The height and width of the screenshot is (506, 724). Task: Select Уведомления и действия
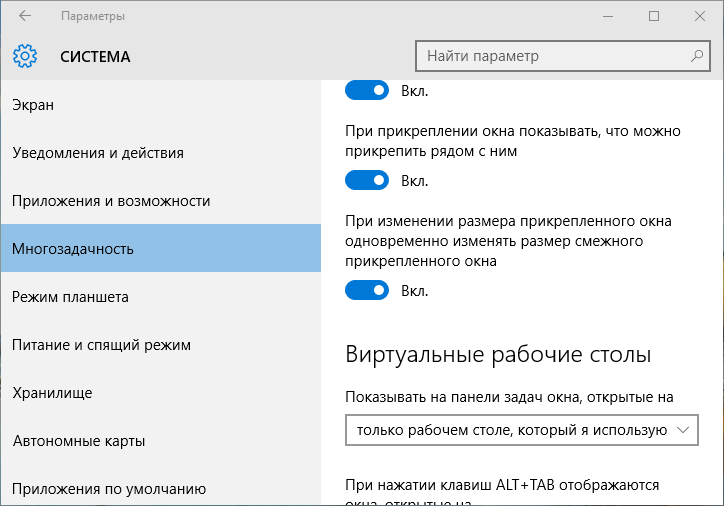point(161,153)
